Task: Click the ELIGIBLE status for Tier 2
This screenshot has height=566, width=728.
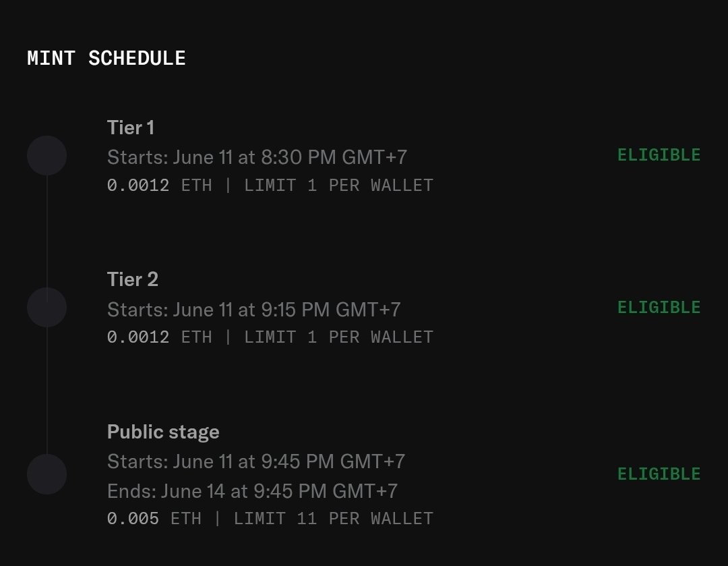Action: click(659, 307)
